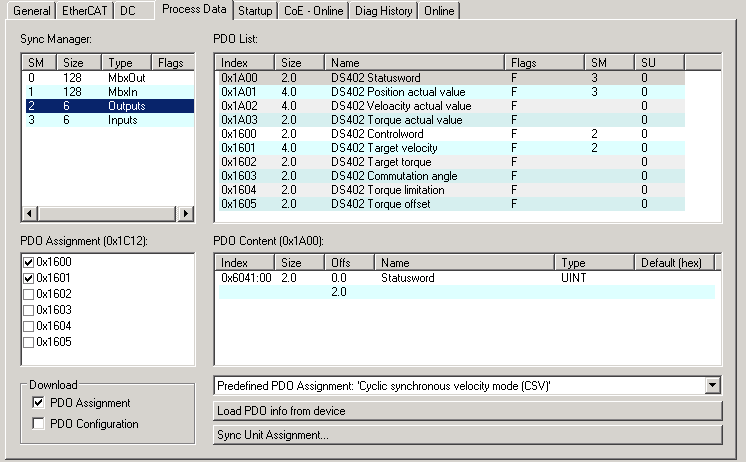Enable the Download PDO Configuration checkbox

click(38, 423)
